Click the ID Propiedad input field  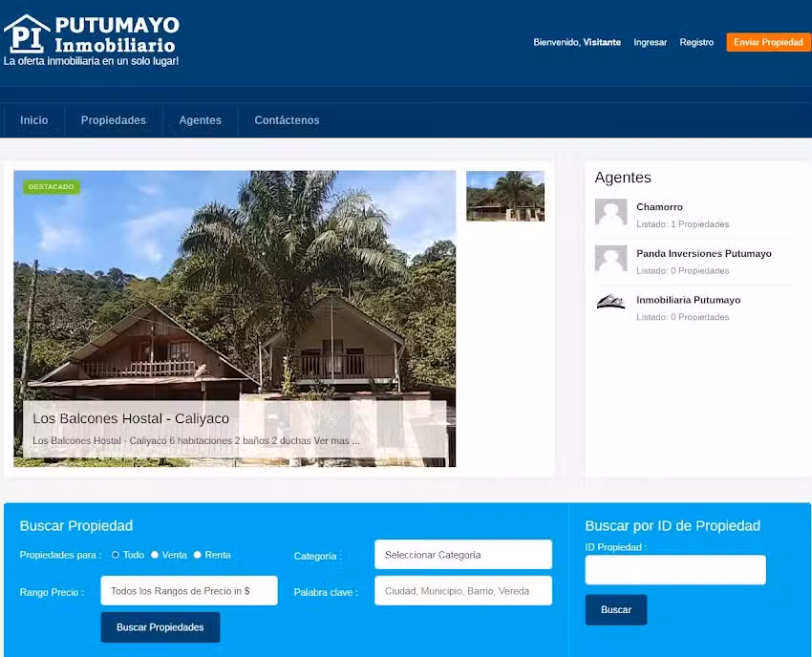674,570
